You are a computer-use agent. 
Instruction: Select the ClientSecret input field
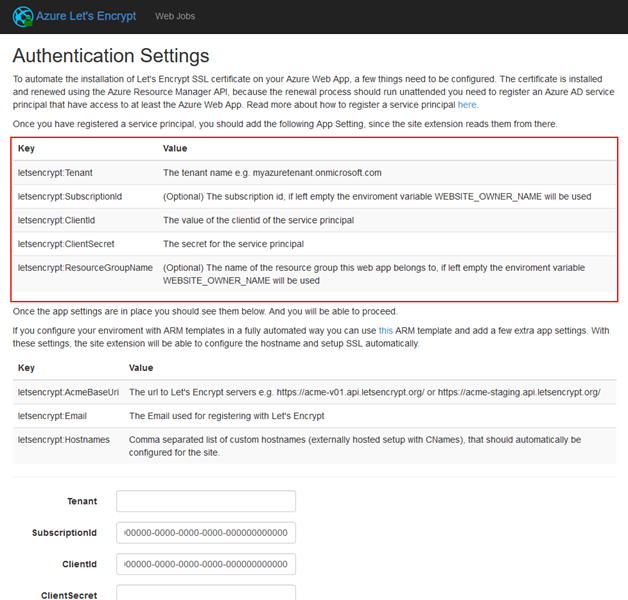click(x=206, y=594)
